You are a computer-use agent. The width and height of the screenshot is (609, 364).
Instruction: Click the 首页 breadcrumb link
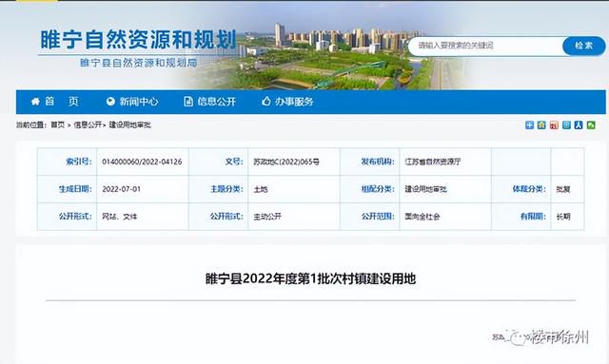click(x=58, y=125)
